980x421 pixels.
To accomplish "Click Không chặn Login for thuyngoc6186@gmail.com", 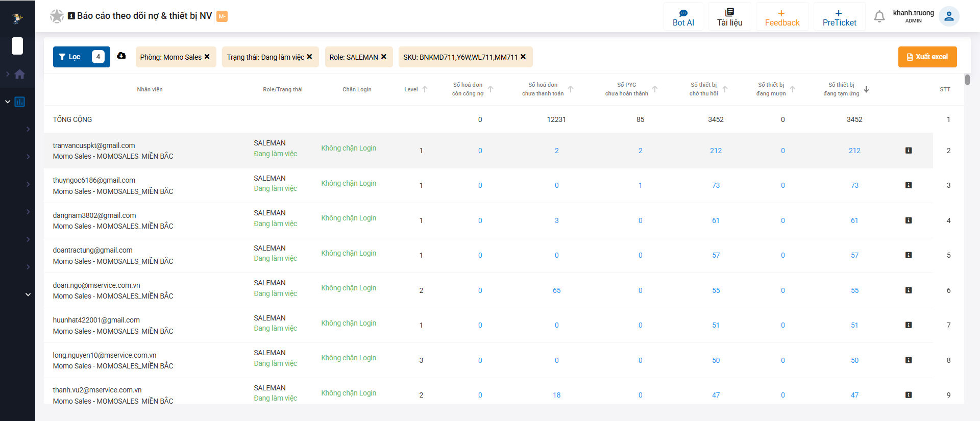I will [349, 183].
